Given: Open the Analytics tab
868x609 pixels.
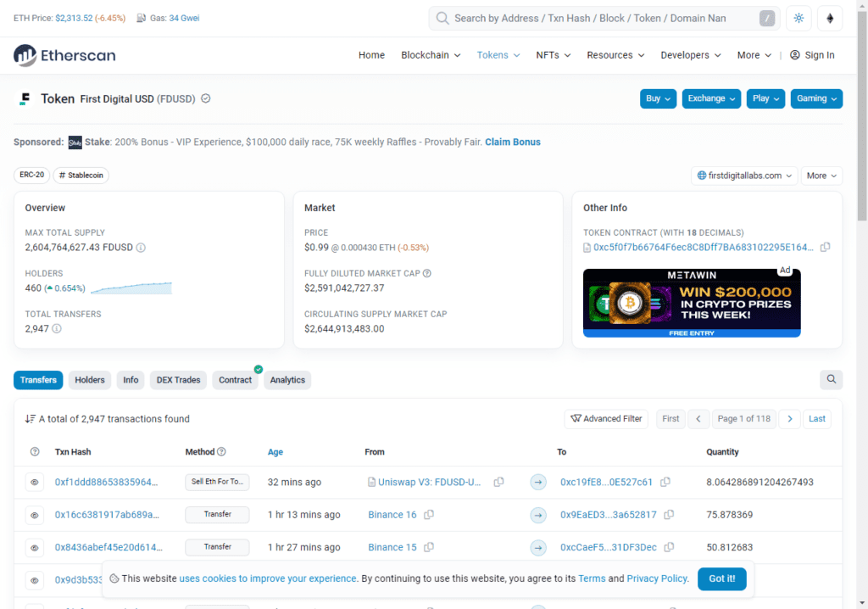Looking at the screenshot, I should (x=287, y=380).
